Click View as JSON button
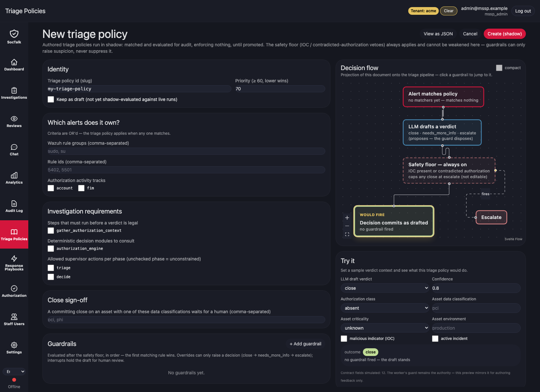 pos(438,34)
